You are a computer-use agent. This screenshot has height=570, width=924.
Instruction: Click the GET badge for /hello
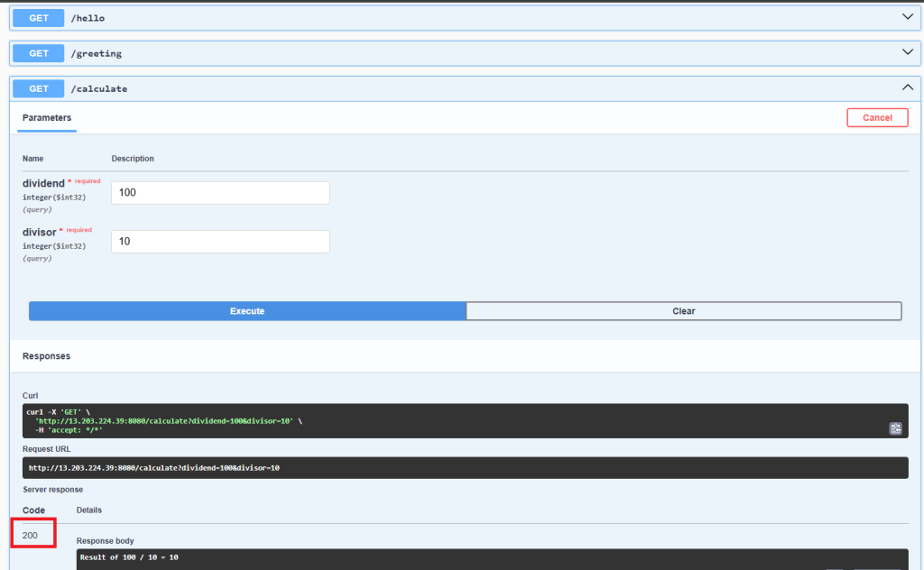click(38, 18)
